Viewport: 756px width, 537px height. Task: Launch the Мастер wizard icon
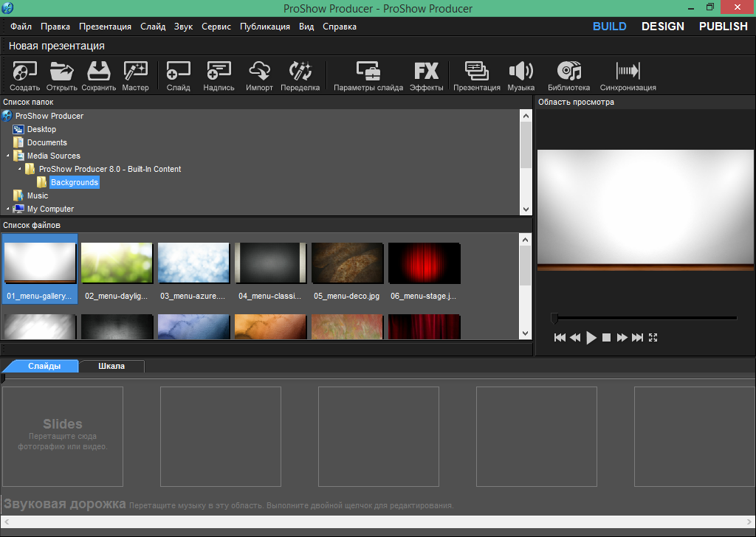pos(136,76)
